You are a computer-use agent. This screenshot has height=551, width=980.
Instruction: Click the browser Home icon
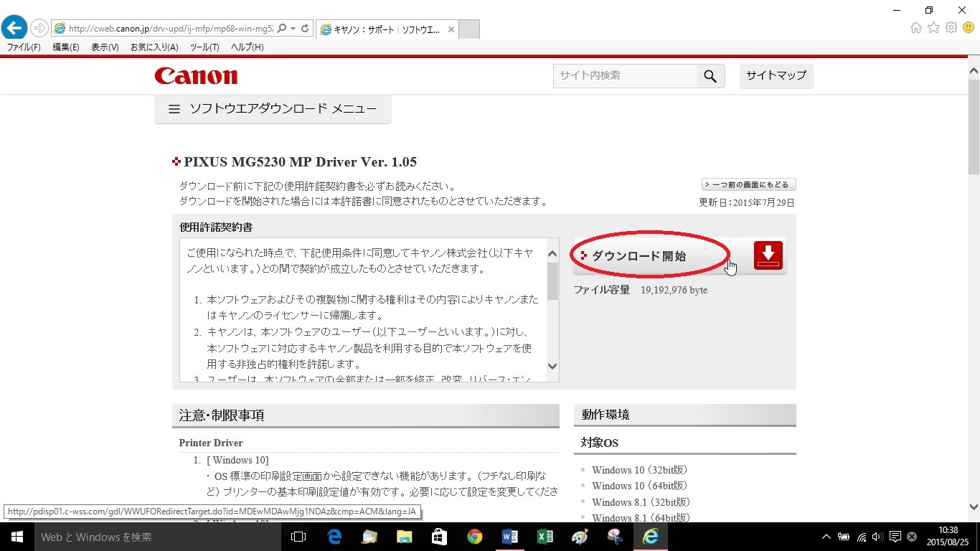click(x=916, y=28)
